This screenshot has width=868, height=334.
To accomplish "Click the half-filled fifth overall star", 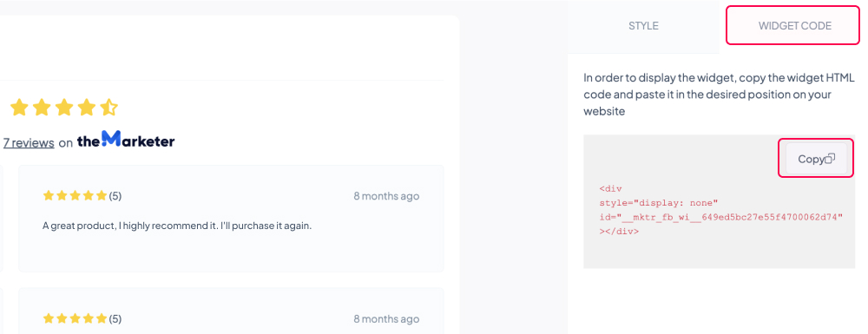I will point(109,108).
